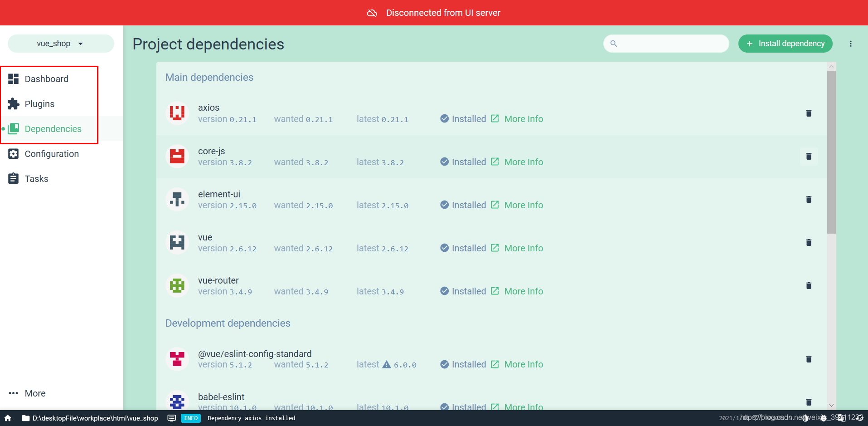
Task: Open the project folder path D:\desktopFile\workplace\html\vue_shop
Action: click(90, 418)
